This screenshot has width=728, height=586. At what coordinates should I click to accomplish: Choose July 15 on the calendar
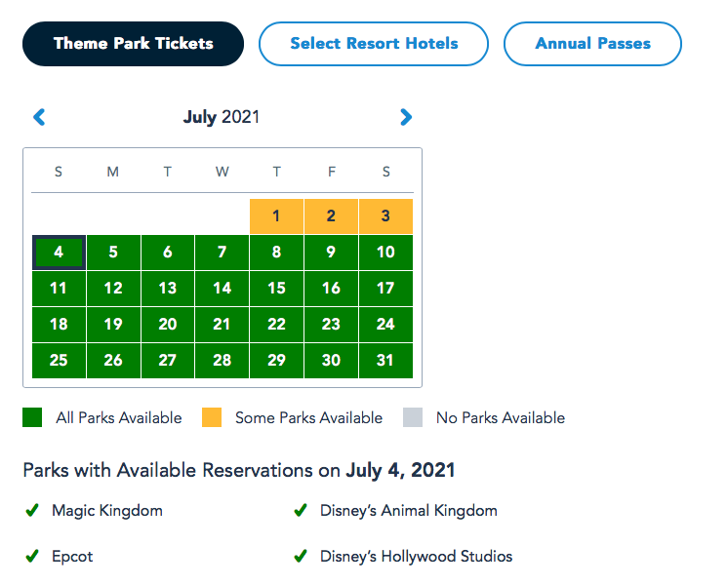point(277,289)
